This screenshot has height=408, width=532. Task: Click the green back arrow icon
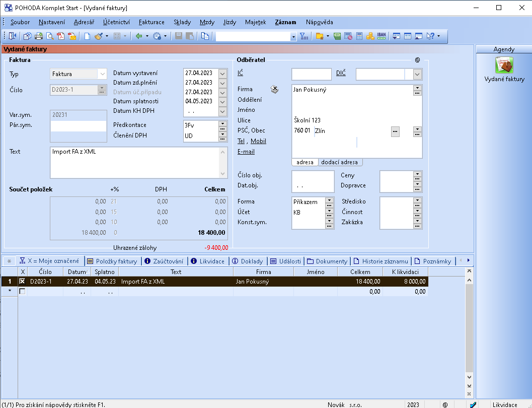[x=139, y=36]
